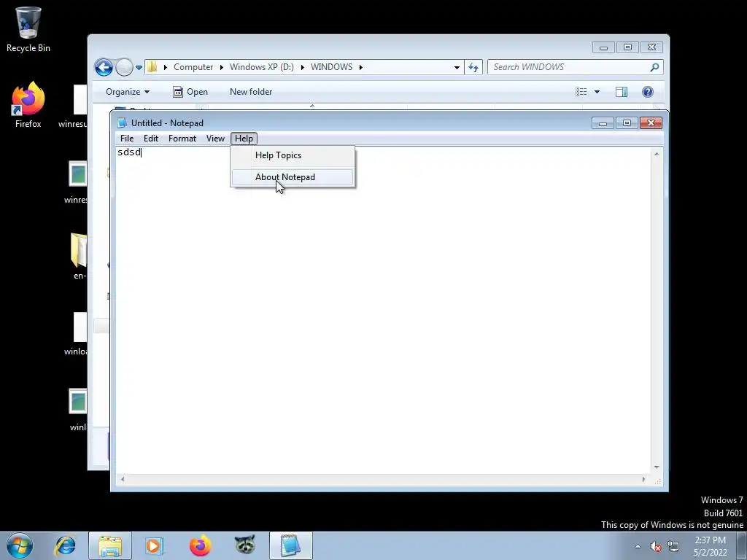This screenshot has height=560, width=747.
Task: Open Windows Media Player taskbar icon
Action: pos(155,545)
